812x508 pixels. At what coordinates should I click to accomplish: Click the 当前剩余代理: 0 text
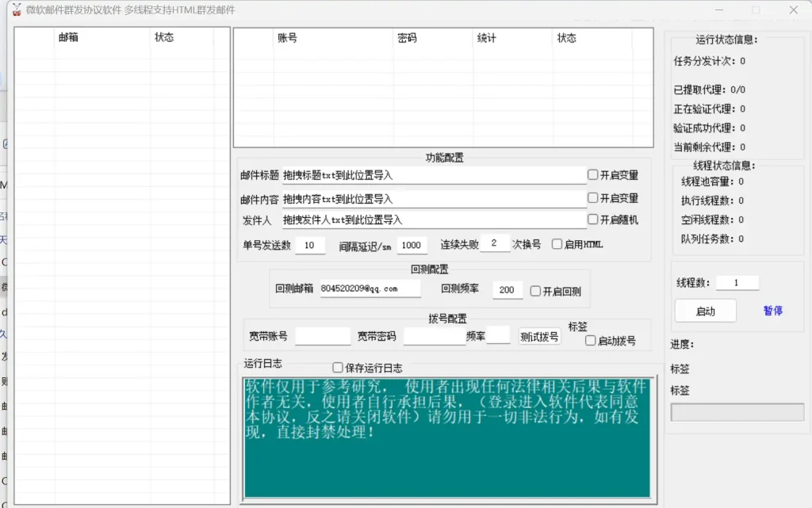pos(709,147)
